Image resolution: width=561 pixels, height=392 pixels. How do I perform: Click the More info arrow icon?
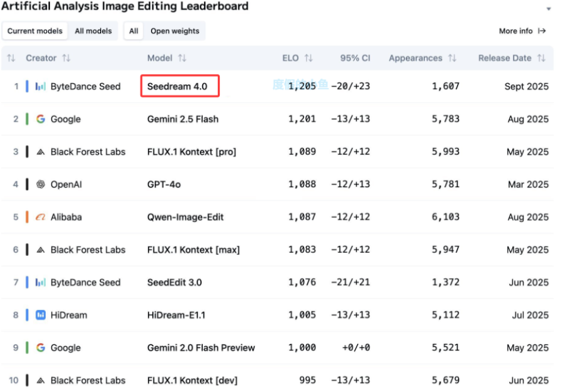click(542, 31)
